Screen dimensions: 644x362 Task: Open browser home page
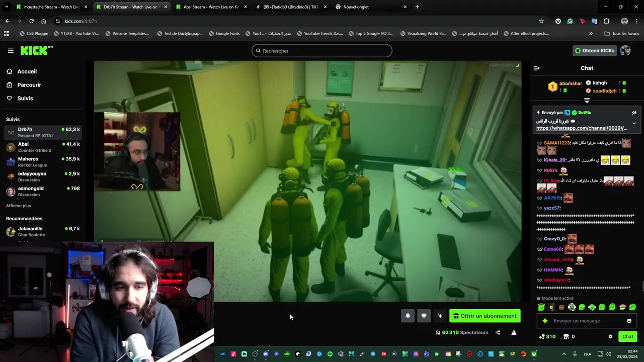[x=43, y=21]
